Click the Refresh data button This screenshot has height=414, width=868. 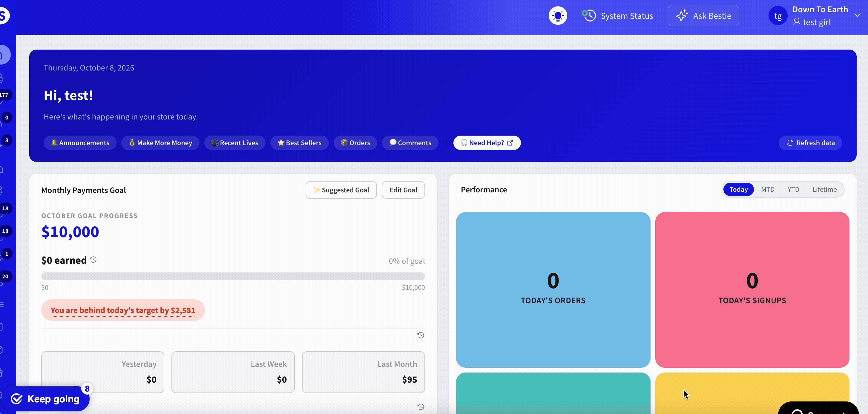click(x=810, y=143)
